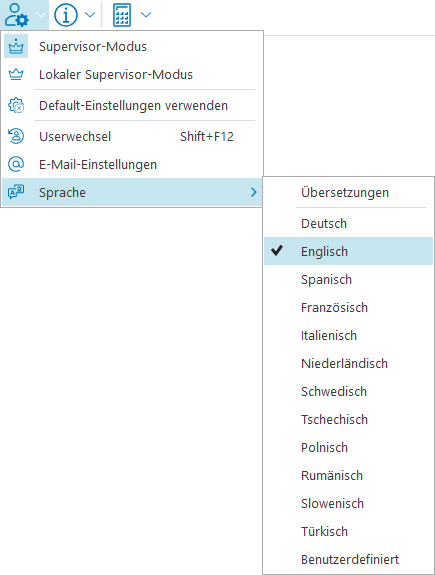The width and height of the screenshot is (435, 575).
Task: Select Benutzerdefiniert language option
Action: tap(348, 559)
